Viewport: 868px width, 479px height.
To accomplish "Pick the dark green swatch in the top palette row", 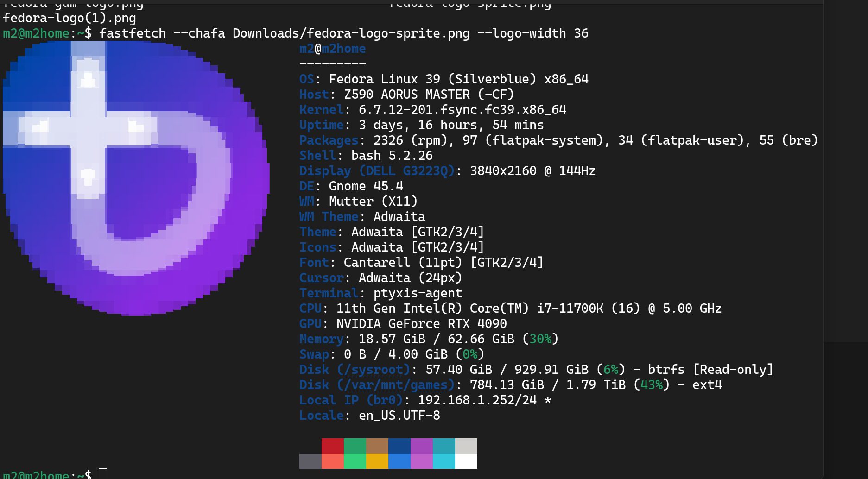I will coord(355,446).
